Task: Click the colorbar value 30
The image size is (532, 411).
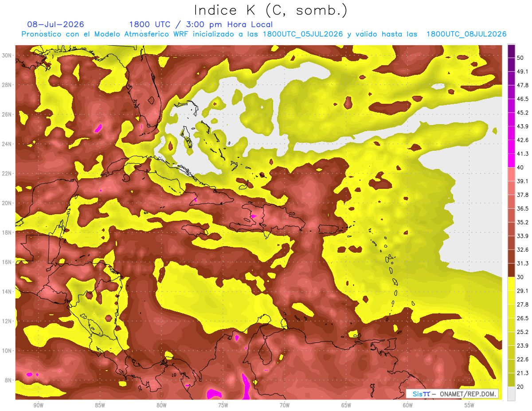Action: (x=521, y=277)
